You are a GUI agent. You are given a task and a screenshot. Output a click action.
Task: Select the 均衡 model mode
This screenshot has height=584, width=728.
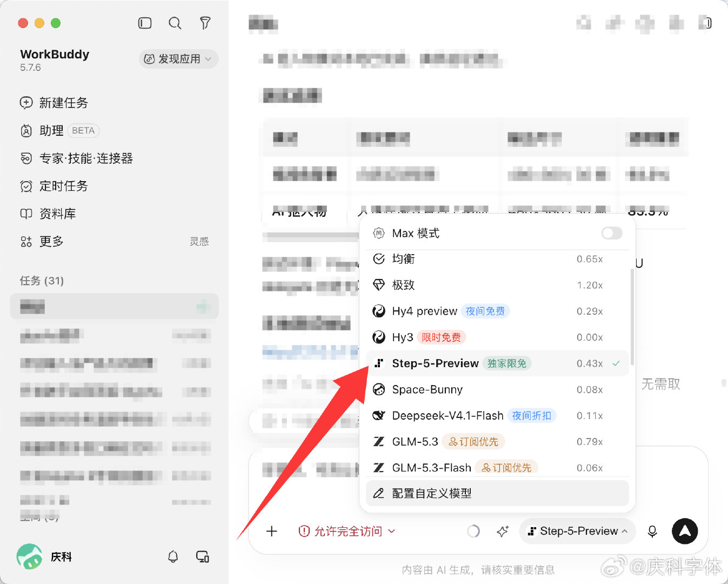point(497,259)
